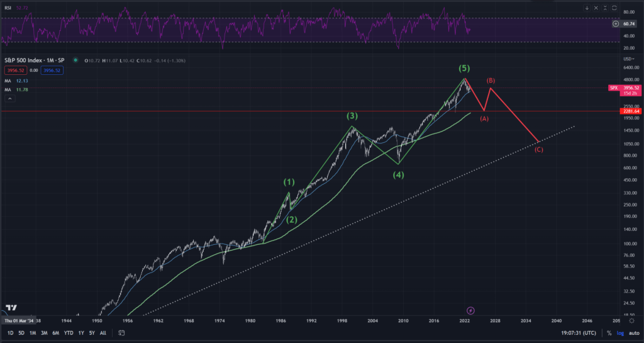This screenshot has height=343, width=644.
Task: Click the 6400.00 price scale label
Action: click(x=631, y=67)
